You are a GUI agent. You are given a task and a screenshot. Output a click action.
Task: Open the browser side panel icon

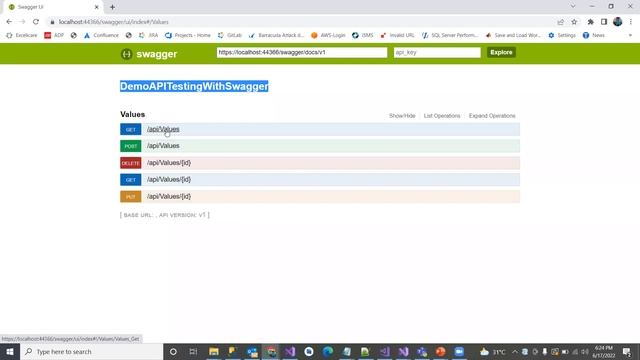604,22
